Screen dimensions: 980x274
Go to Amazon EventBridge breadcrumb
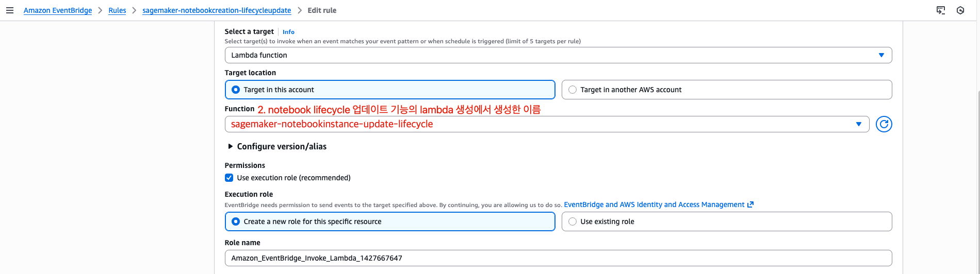(58, 10)
